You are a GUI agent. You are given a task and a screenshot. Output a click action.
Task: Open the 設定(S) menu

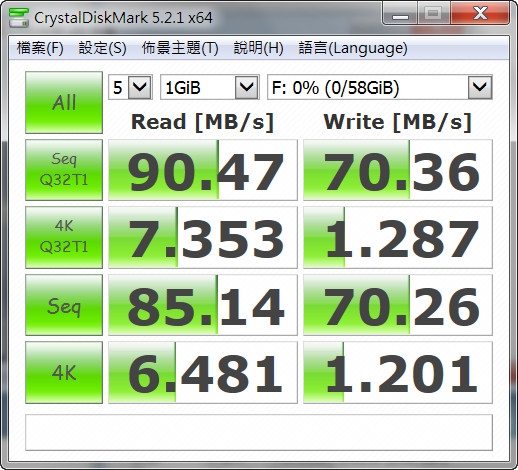click(102, 48)
